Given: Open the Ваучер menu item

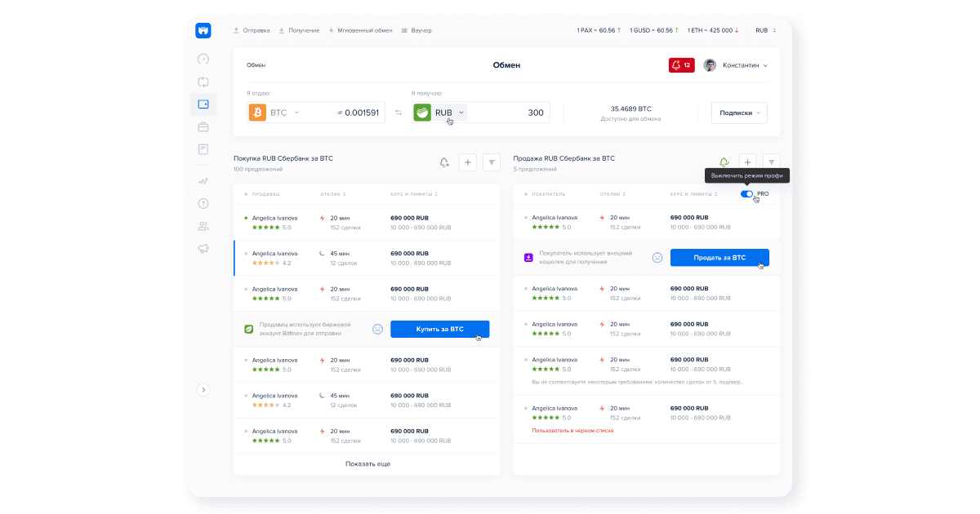Looking at the screenshot, I should (421, 30).
